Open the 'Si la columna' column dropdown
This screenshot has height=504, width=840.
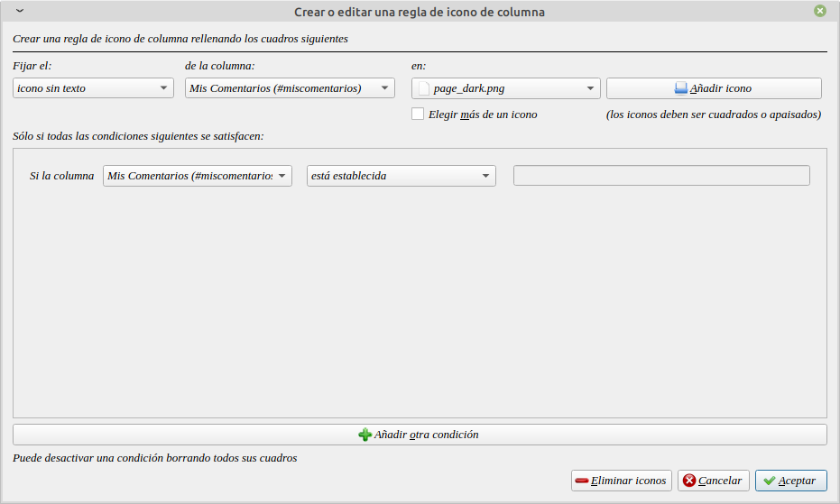(x=197, y=176)
